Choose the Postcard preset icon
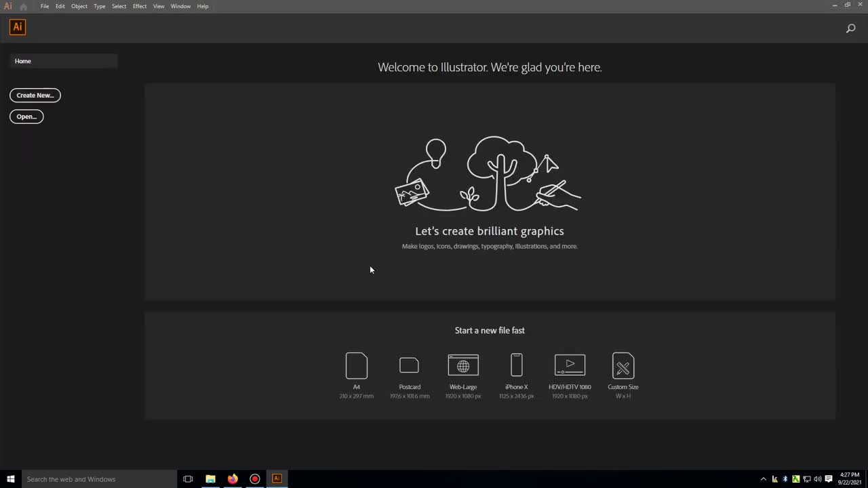868x488 pixels. pyautogui.click(x=410, y=365)
